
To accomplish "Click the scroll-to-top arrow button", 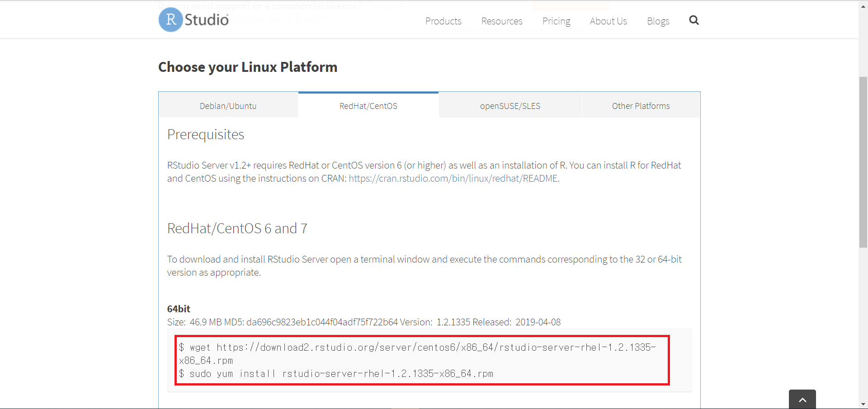I will (x=802, y=399).
